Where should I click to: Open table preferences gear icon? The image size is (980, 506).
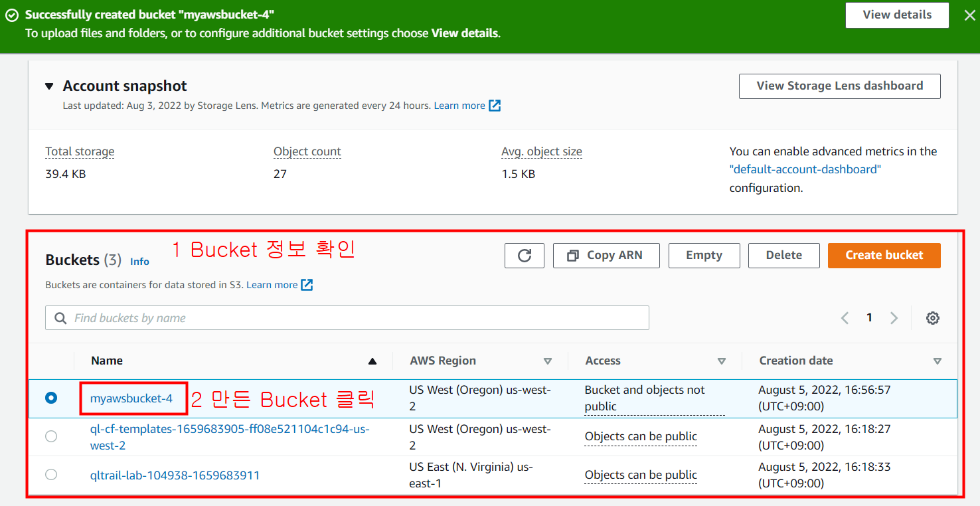click(x=933, y=318)
